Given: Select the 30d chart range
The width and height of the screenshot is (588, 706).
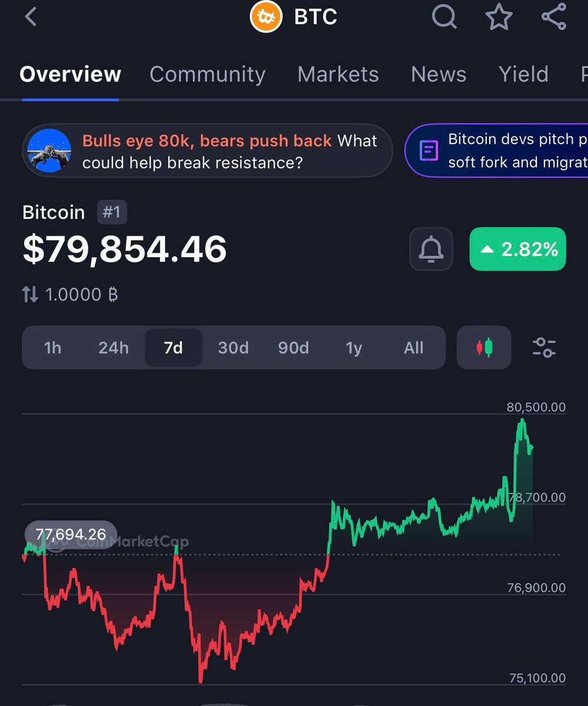Looking at the screenshot, I should tap(233, 348).
